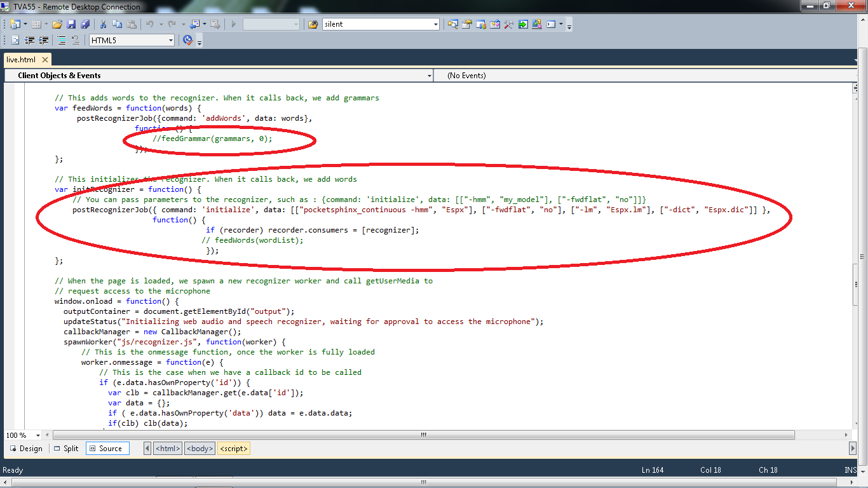Open the Command Window icon
This screenshot has height=488, width=868.
551,24
